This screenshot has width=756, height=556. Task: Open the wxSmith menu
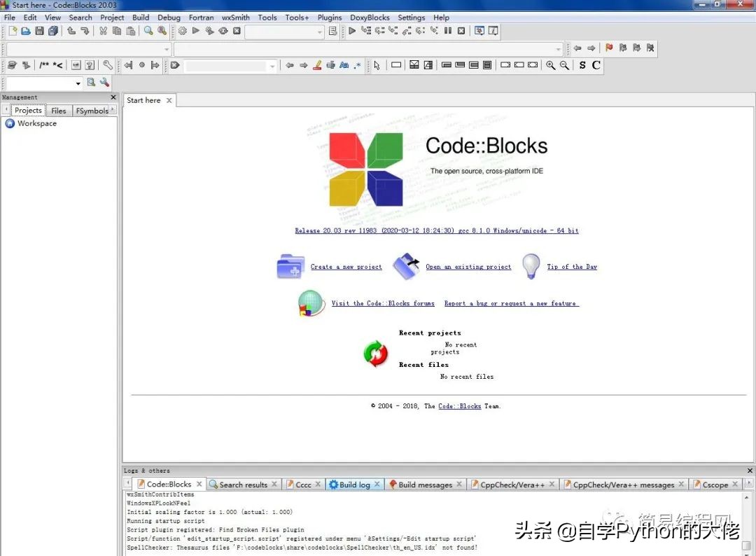pyautogui.click(x=236, y=18)
